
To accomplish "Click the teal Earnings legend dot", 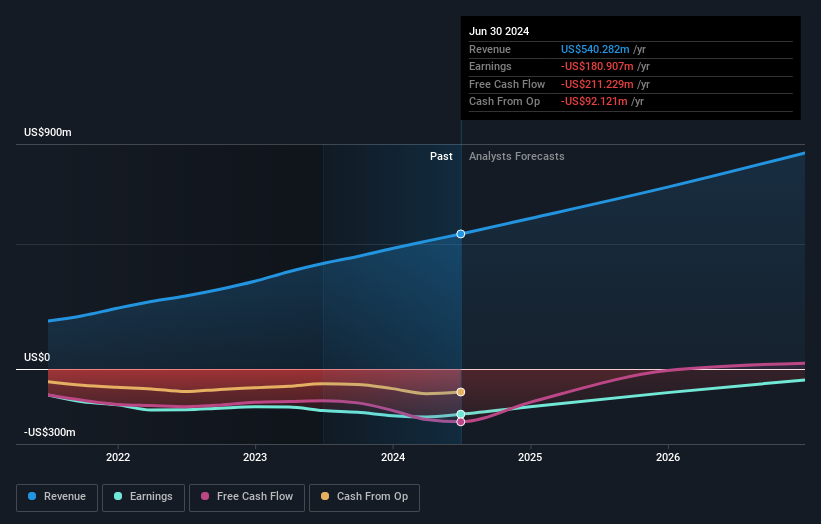I will tap(118, 496).
